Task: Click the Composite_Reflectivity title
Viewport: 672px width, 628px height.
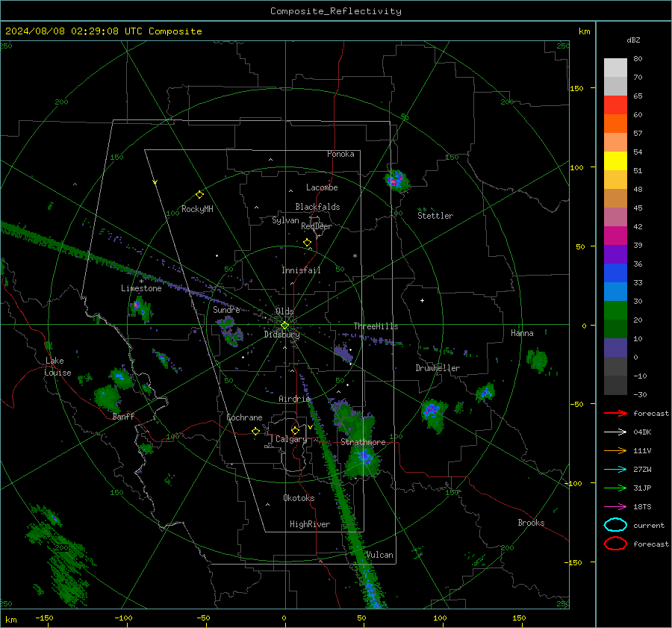Action: tap(336, 11)
